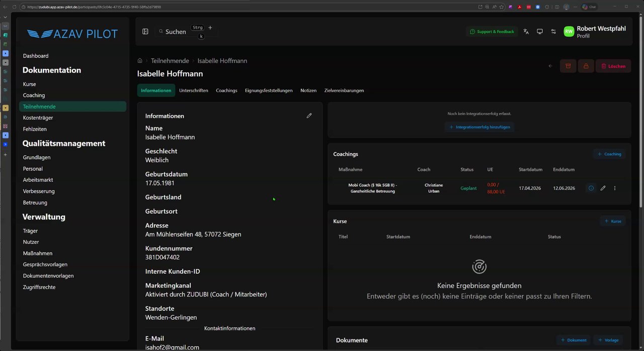This screenshot has height=351, width=644.
Task: Click the lock icon next to Löschen
Action: (x=586, y=66)
